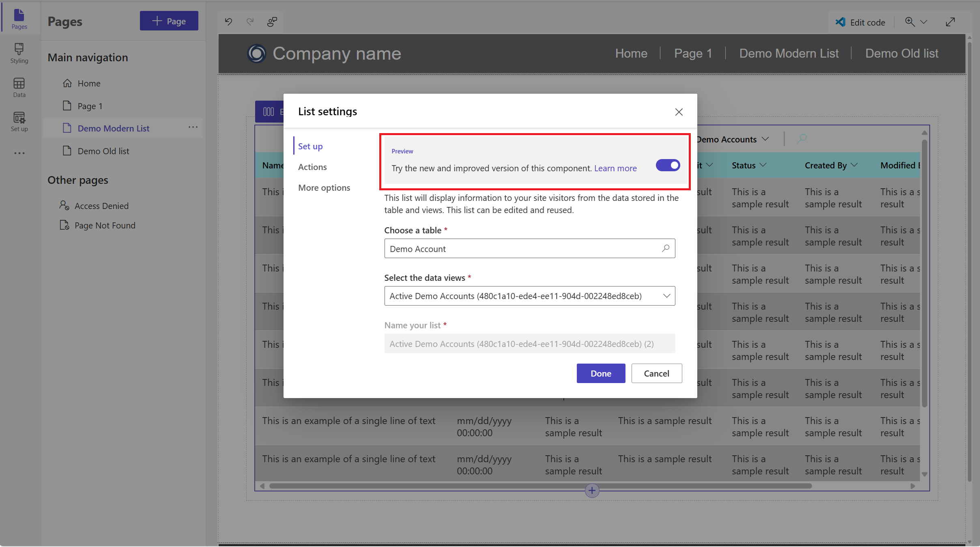Click search icon in Choose a table field
Image resolution: width=980 pixels, height=547 pixels.
pos(665,248)
